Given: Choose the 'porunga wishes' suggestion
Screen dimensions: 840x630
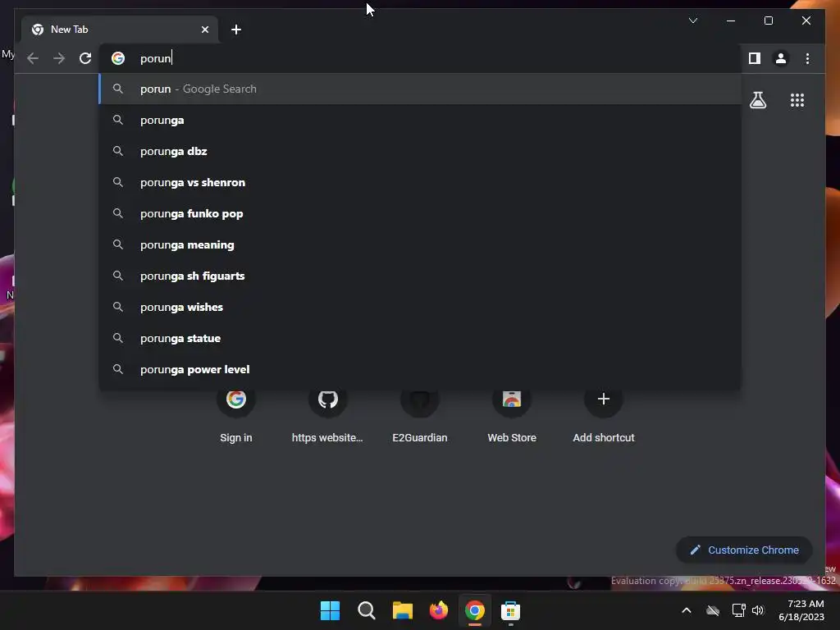Looking at the screenshot, I should 420,307.
